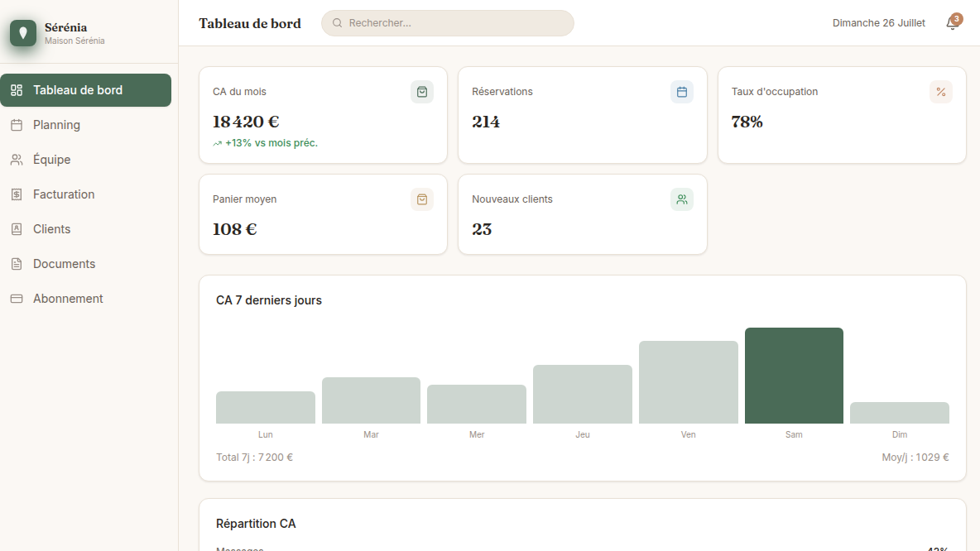Click the CA du mois bag icon
980x551 pixels.
click(x=422, y=92)
